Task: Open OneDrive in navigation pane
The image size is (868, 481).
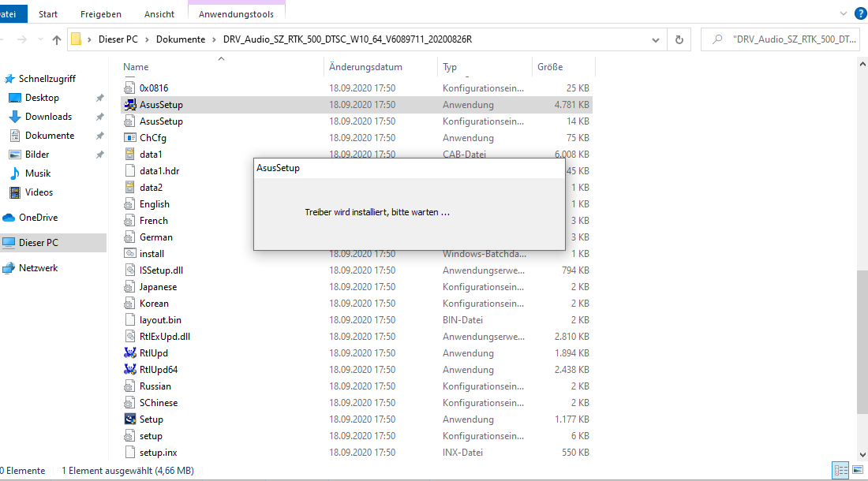Action: tap(38, 218)
